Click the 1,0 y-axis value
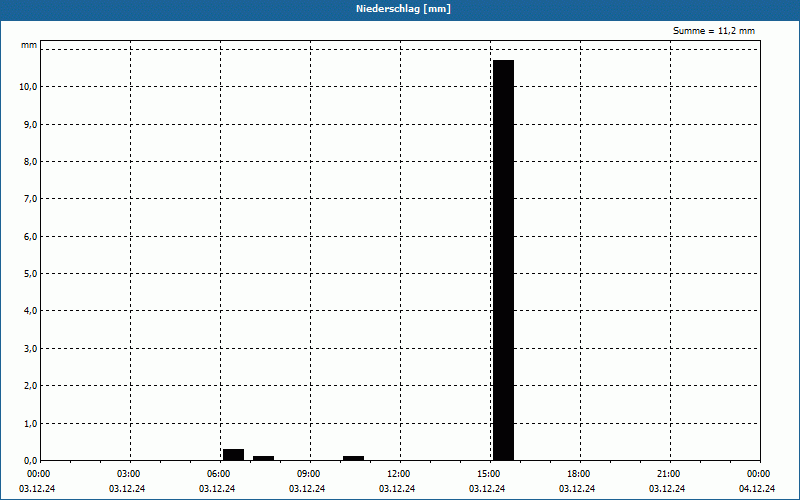The height and width of the screenshot is (500, 800). 31,423
